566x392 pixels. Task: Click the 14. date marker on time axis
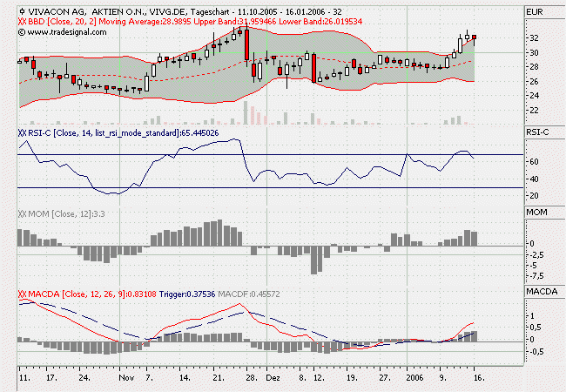[x=184, y=378]
